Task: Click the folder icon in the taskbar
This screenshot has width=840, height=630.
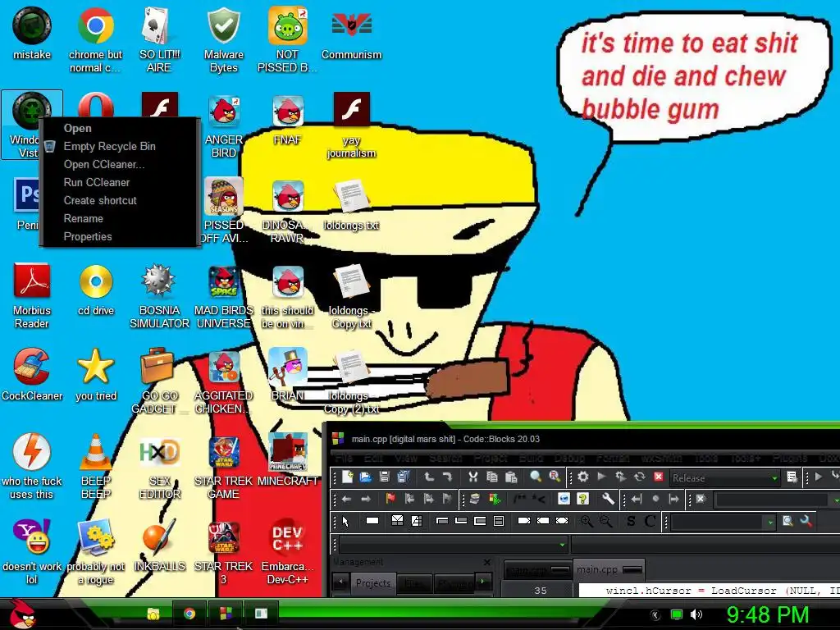Action: tap(153, 614)
